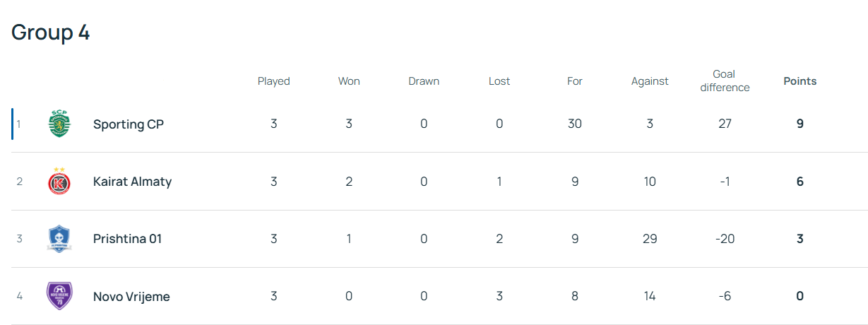Click the Lost column header
The width and height of the screenshot is (868, 325).
(499, 81)
